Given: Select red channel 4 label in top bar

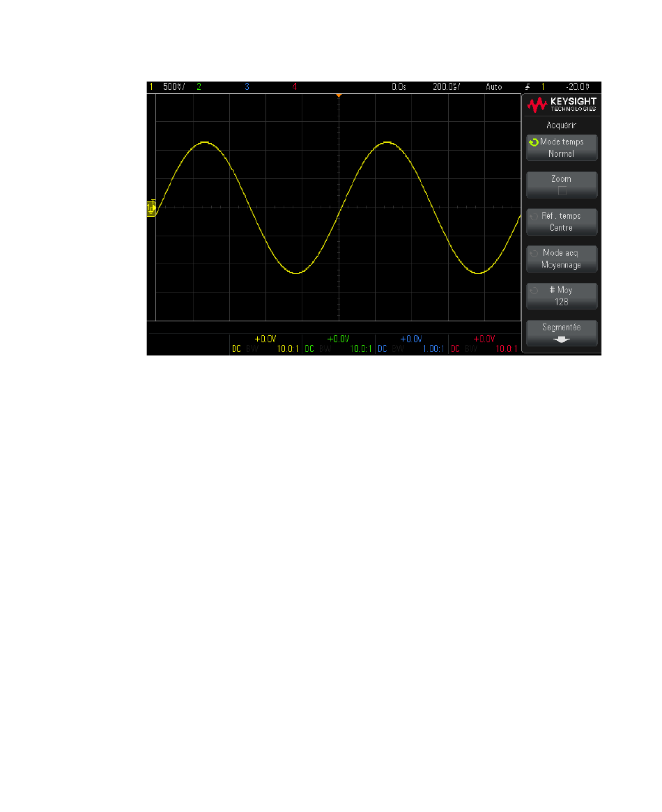Looking at the screenshot, I should 295,87.
